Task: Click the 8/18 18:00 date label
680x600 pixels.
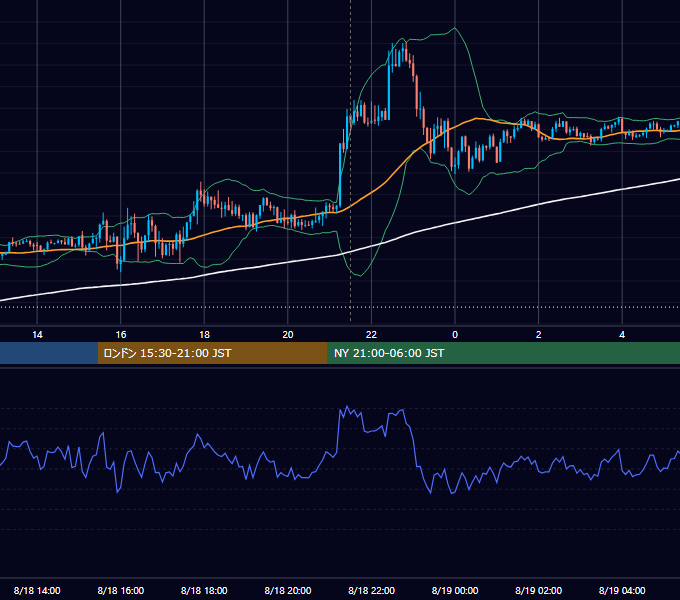Action: 204,590
